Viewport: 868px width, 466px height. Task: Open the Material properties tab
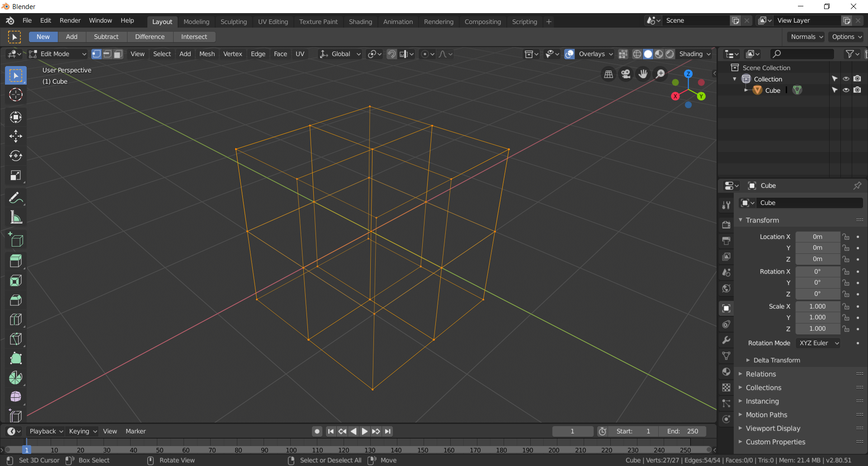[726, 372]
